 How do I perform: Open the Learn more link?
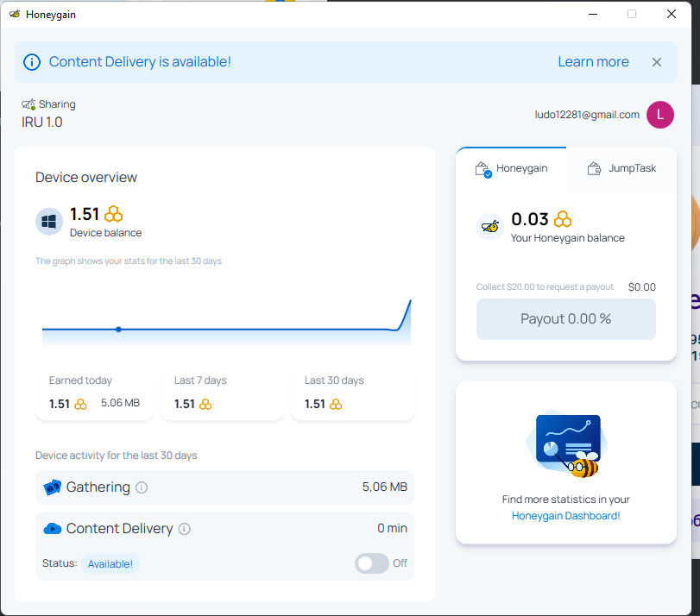click(x=593, y=61)
